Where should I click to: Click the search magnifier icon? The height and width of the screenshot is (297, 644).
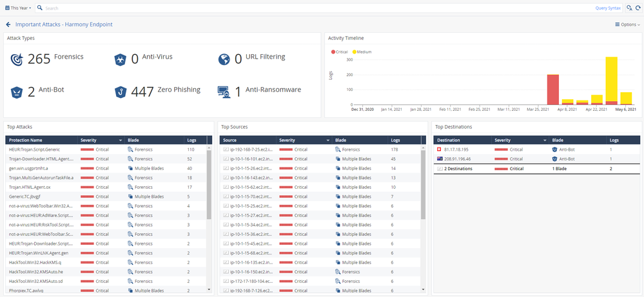click(x=40, y=8)
